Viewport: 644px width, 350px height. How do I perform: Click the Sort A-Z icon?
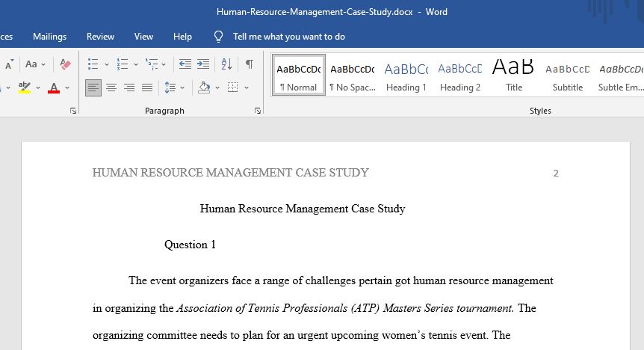(226, 64)
